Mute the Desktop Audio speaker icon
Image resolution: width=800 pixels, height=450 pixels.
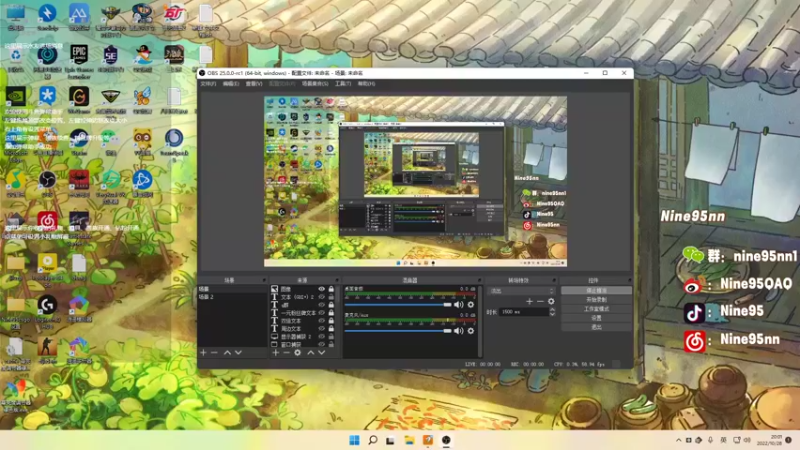click(x=459, y=305)
